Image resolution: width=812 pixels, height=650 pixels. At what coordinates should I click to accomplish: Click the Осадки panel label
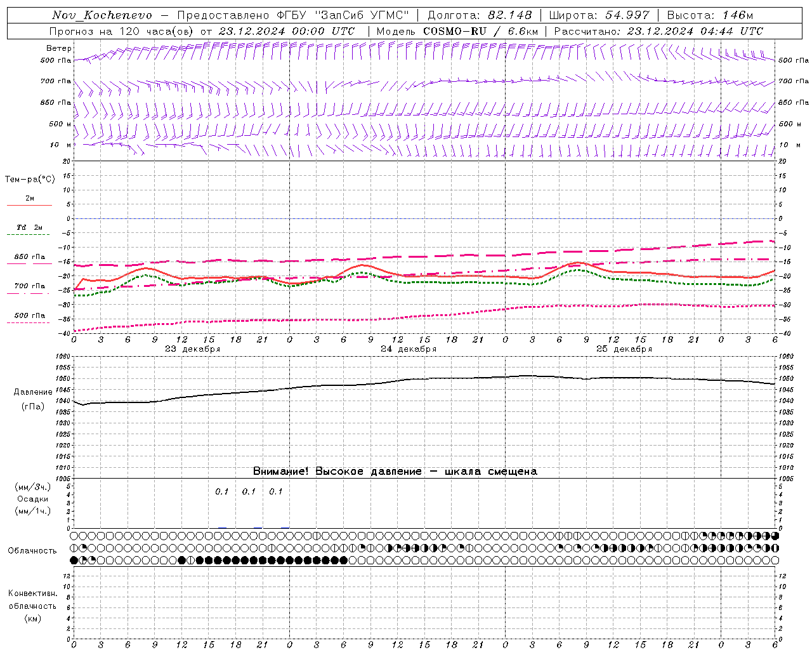pos(33,499)
